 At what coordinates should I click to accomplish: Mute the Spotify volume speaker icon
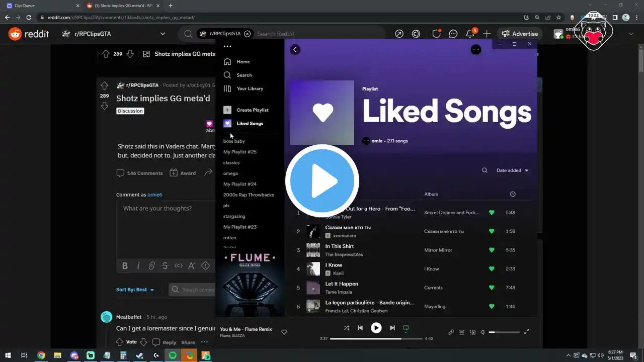pos(483,332)
